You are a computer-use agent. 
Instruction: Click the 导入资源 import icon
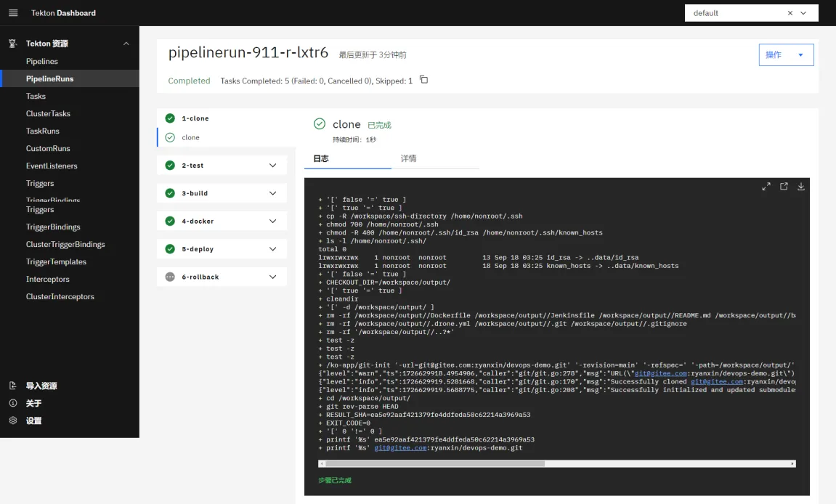[x=13, y=386]
